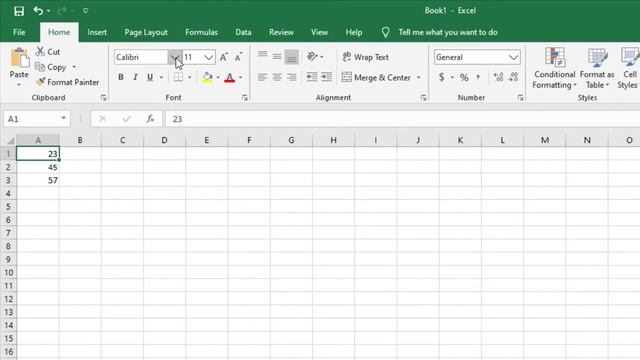Open Format as Table gallery

(x=597, y=68)
